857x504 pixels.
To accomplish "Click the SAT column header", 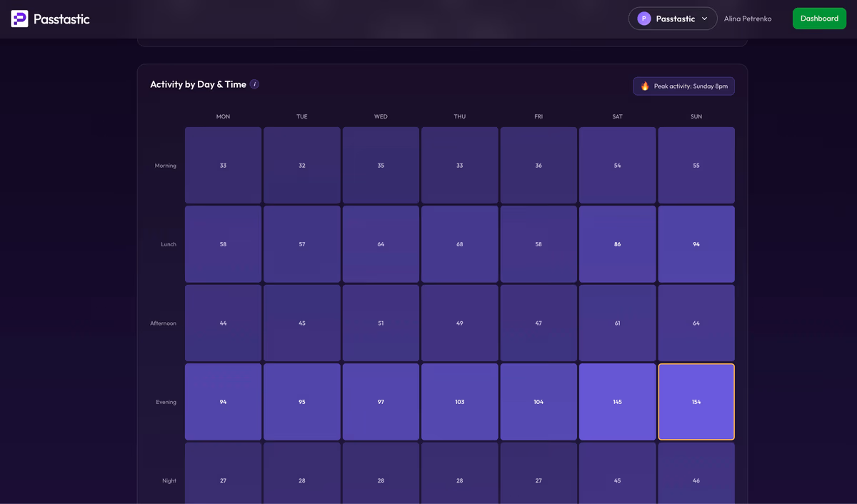I will pos(618,116).
